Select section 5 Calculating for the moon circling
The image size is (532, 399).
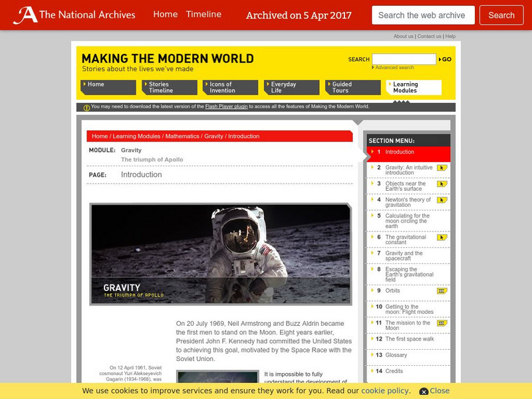coord(408,221)
